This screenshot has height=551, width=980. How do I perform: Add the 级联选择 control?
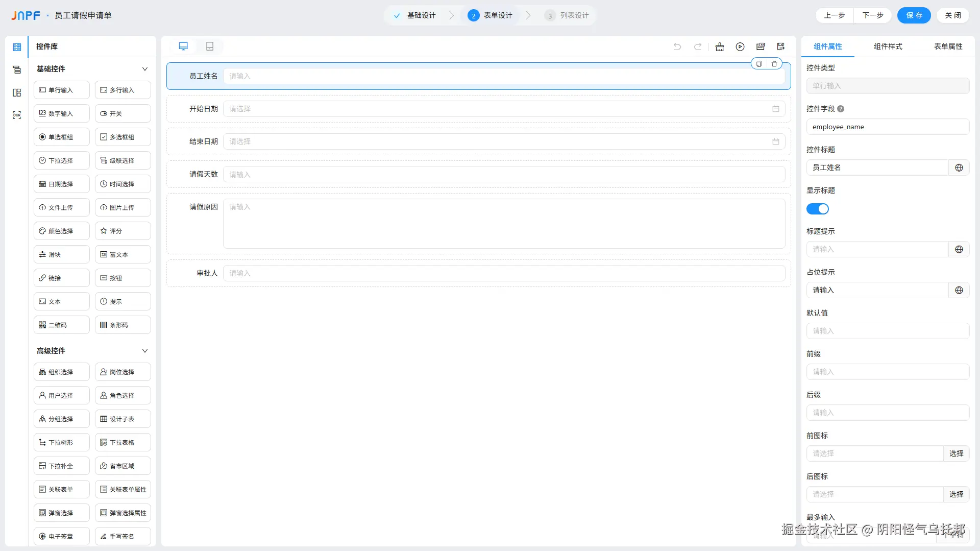click(123, 160)
